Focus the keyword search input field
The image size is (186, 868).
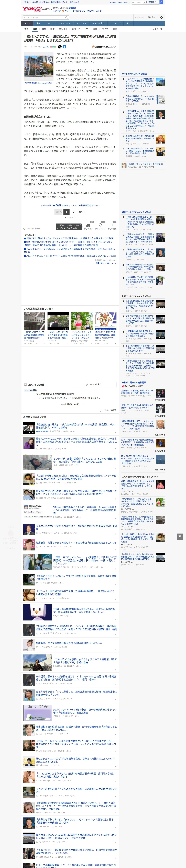[x=44, y=17]
